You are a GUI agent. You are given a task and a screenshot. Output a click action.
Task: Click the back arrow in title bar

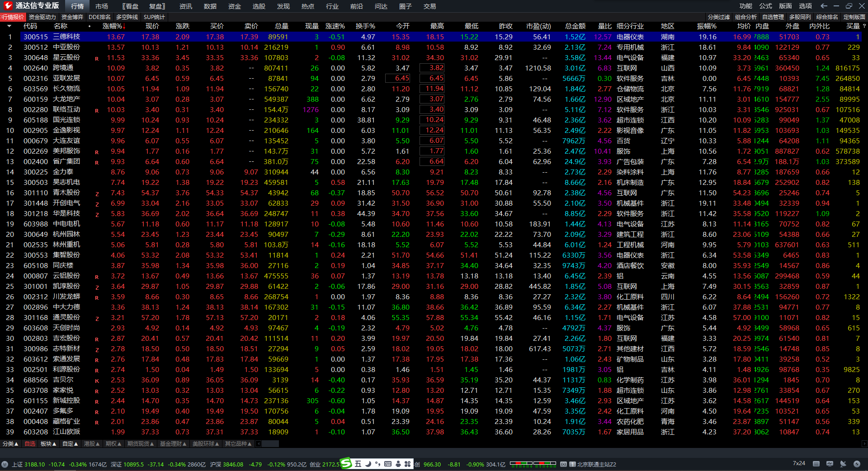click(824, 6)
